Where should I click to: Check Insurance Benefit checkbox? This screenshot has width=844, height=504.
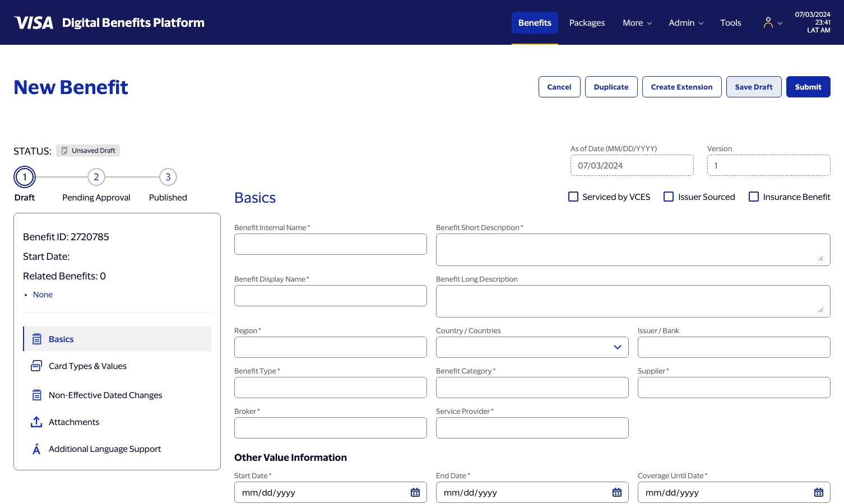(754, 197)
